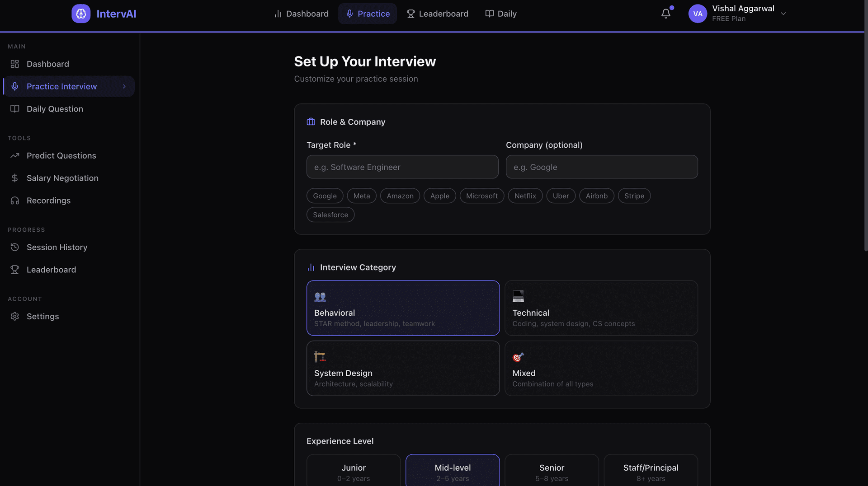Open the Daily top nav tab
The width and height of the screenshot is (868, 486).
(x=501, y=14)
